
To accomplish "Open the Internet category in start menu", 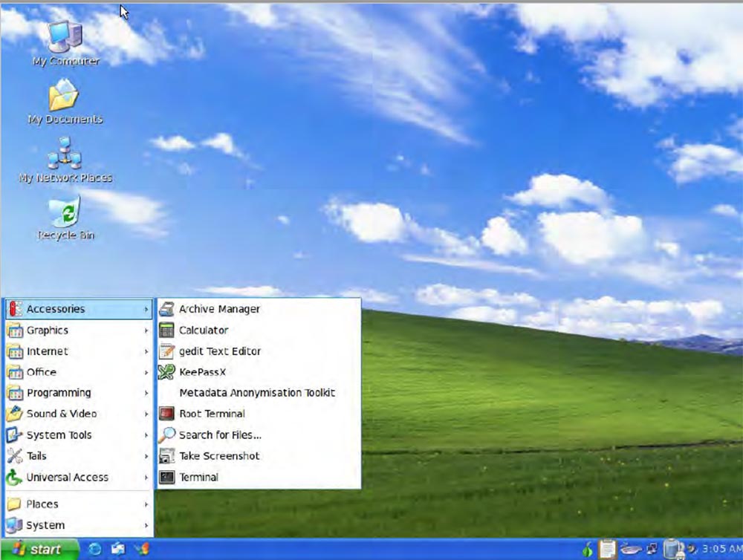I will (79, 351).
